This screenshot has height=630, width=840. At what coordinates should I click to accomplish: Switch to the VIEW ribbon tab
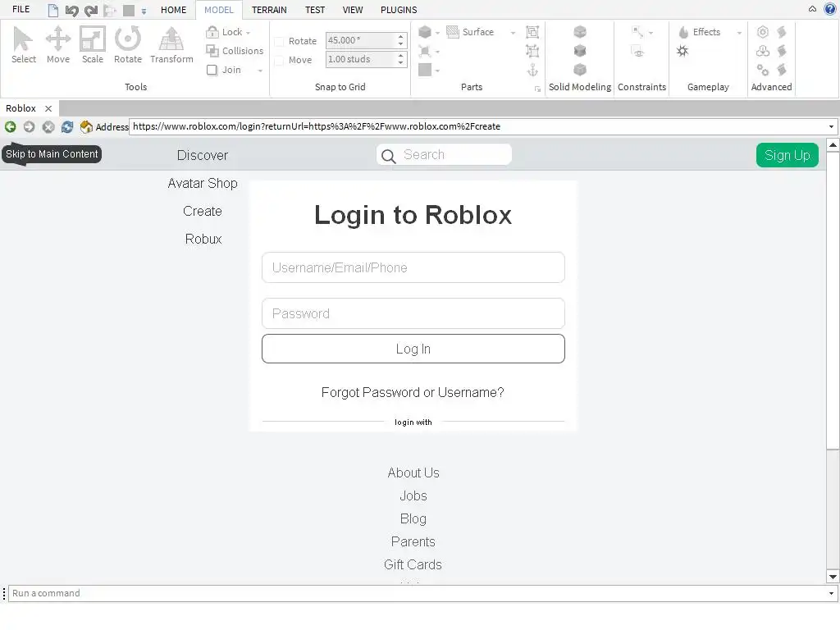[x=353, y=10]
